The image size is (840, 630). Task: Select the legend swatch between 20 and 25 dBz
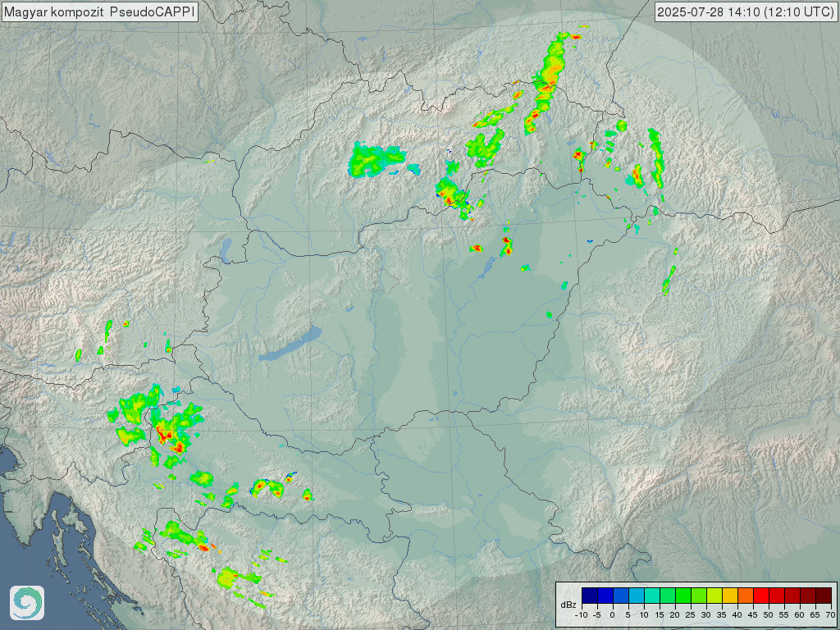[x=683, y=596]
